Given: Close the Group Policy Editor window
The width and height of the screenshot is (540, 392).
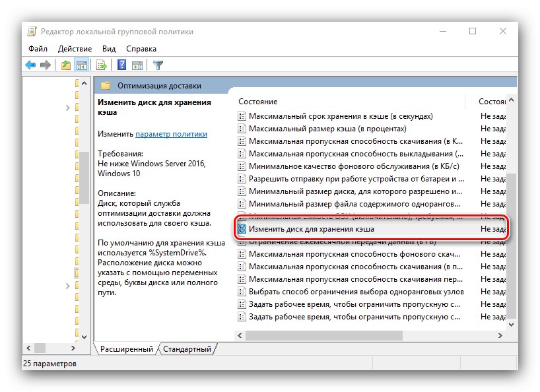Looking at the screenshot, I should (503, 31).
